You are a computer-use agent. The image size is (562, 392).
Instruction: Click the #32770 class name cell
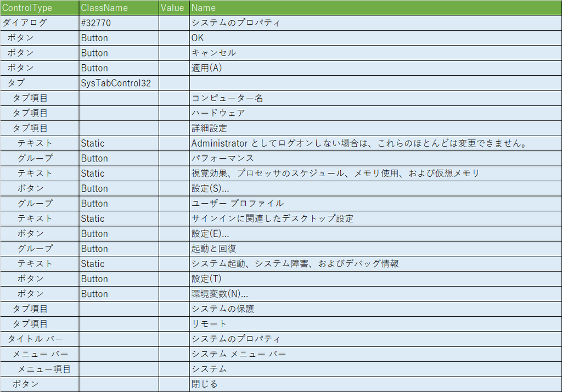(x=119, y=23)
